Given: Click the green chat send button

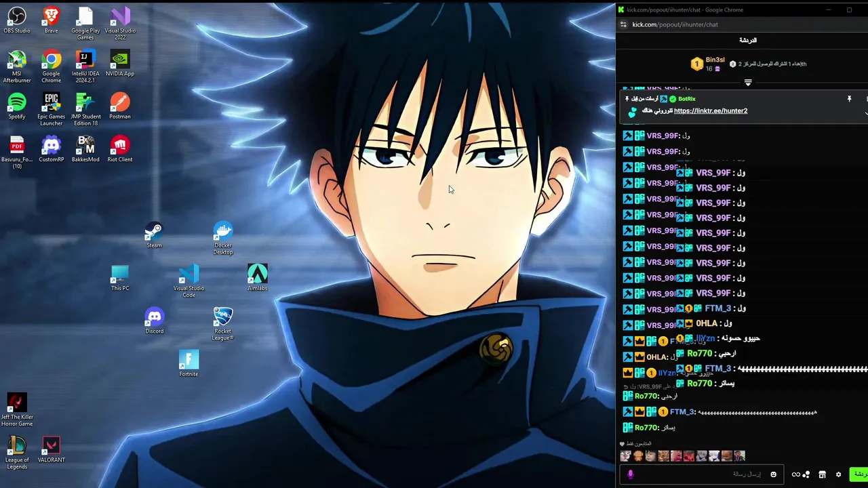Looking at the screenshot, I should [859, 474].
